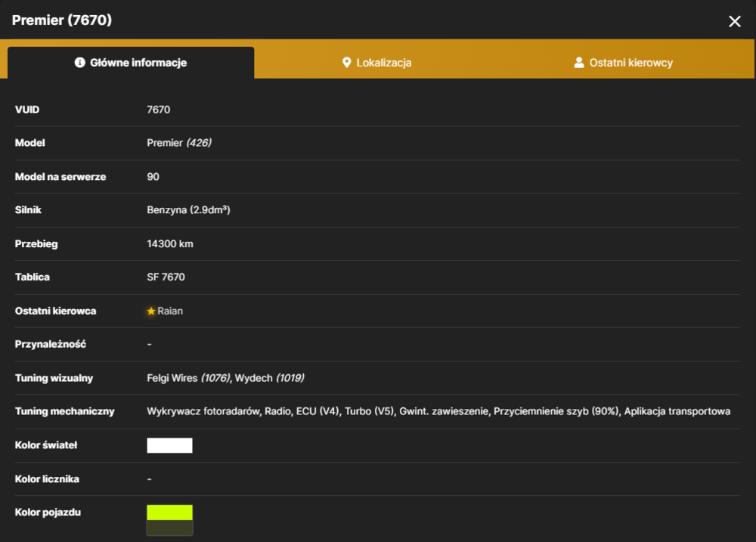This screenshot has height=542, width=756.
Task: Click Turbo (V5) in Tuning mechaniczny
Action: point(370,411)
